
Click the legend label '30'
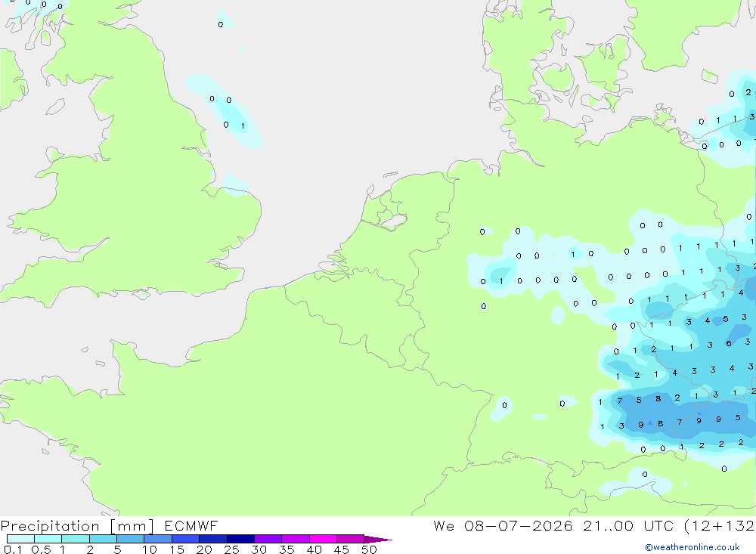(x=259, y=549)
